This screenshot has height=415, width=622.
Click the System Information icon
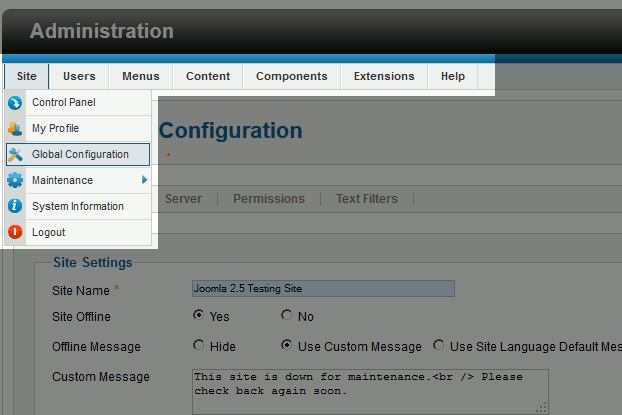click(15, 207)
